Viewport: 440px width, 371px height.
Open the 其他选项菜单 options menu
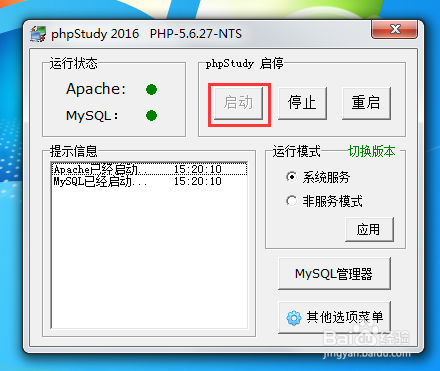point(334,317)
